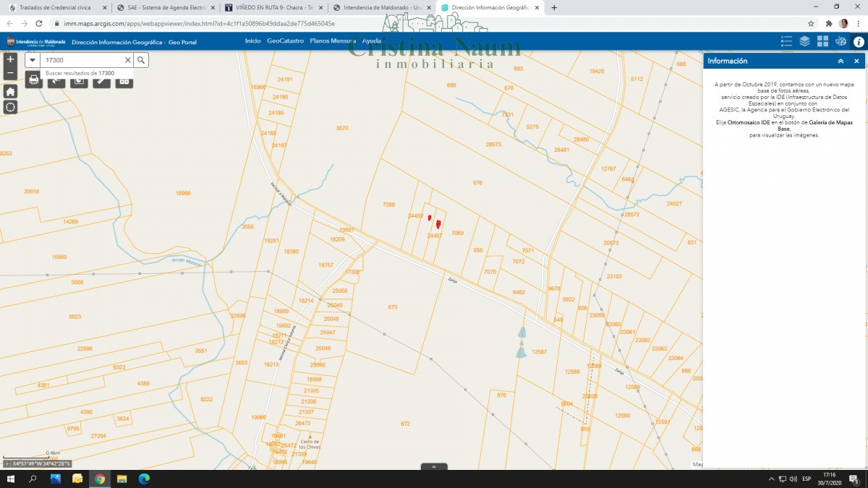Open Planos Mensura menu link
Viewport: 868px width, 488px height.
tap(333, 41)
